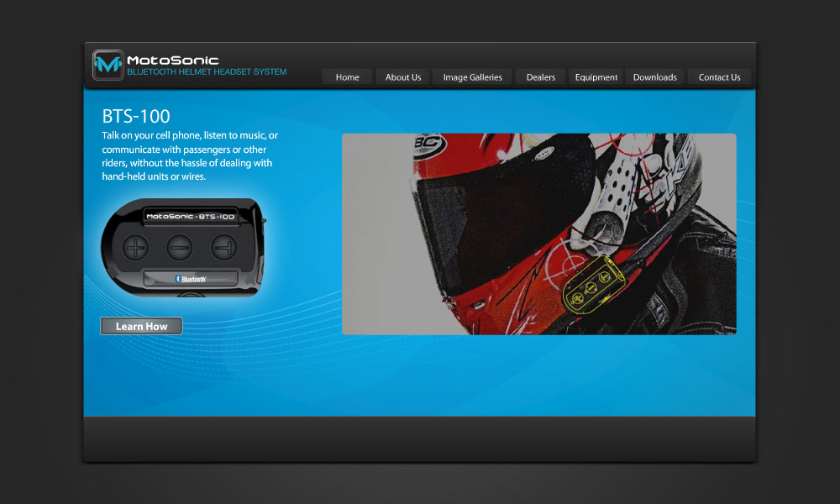Go to the Downloads section
Viewport: 840px width, 504px height.
point(654,77)
